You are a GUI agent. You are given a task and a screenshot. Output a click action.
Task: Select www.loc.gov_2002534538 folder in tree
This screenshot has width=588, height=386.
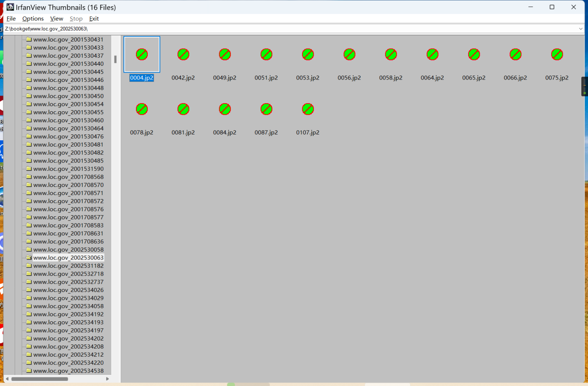pos(68,371)
